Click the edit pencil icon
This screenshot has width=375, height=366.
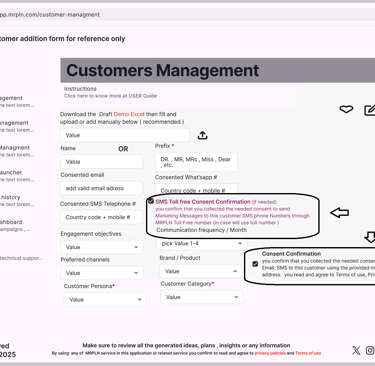tap(369, 110)
